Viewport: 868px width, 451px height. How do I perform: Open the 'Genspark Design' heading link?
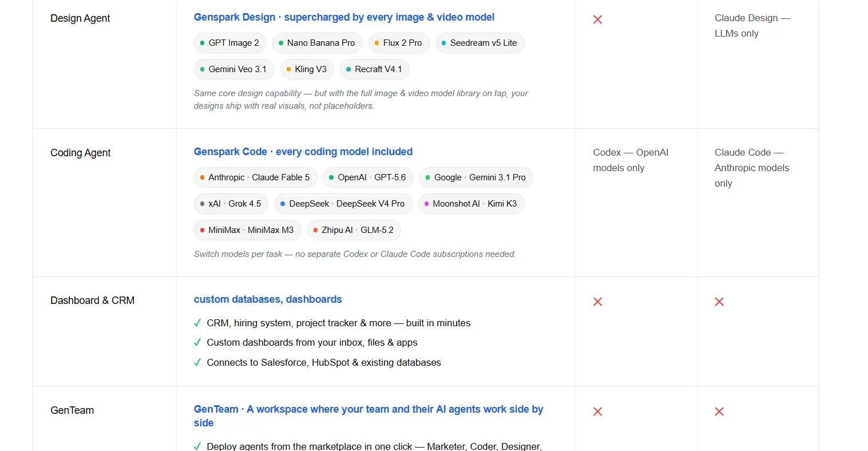pyautogui.click(x=344, y=17)
